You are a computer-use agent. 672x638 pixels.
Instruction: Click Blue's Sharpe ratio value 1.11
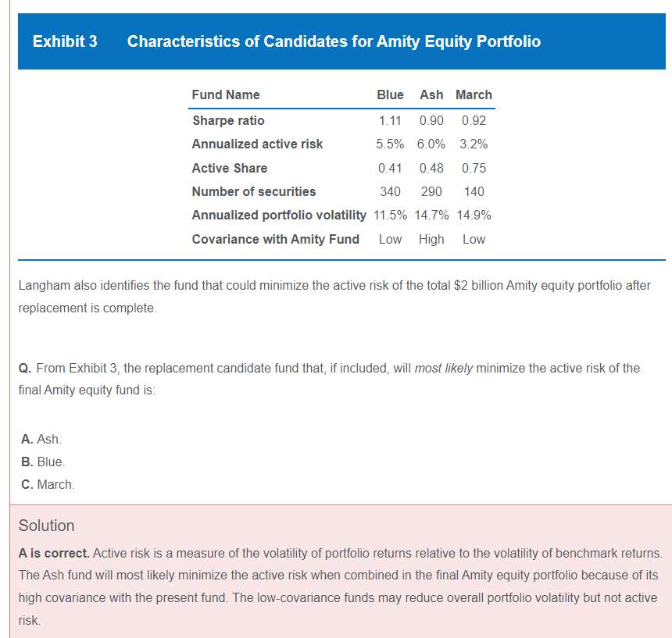[389, 120]
